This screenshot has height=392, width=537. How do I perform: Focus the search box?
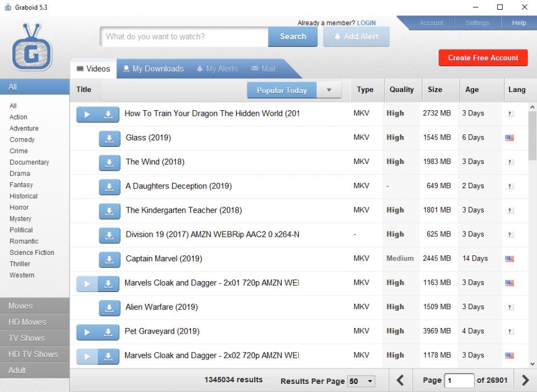[x=185, y=37]
